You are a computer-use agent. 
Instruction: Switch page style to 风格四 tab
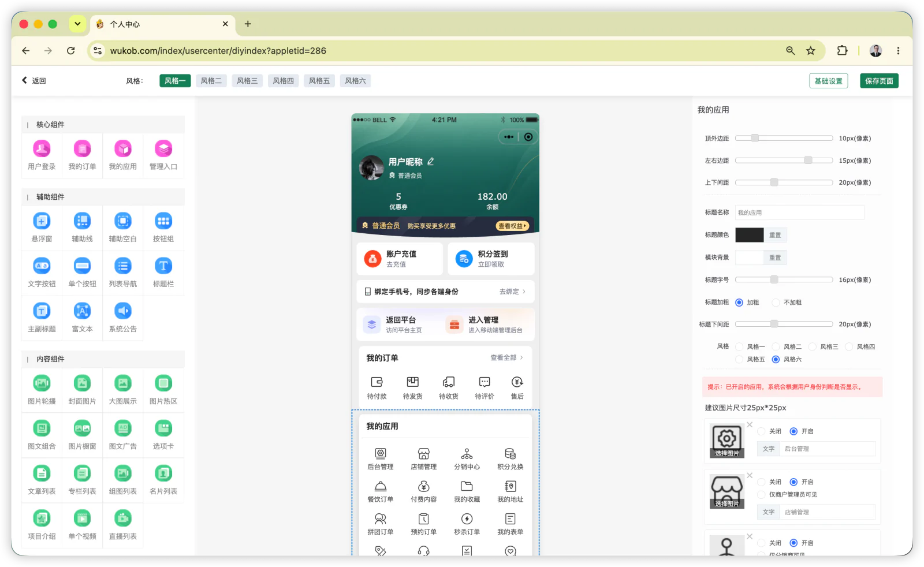(x=283, y=81)
